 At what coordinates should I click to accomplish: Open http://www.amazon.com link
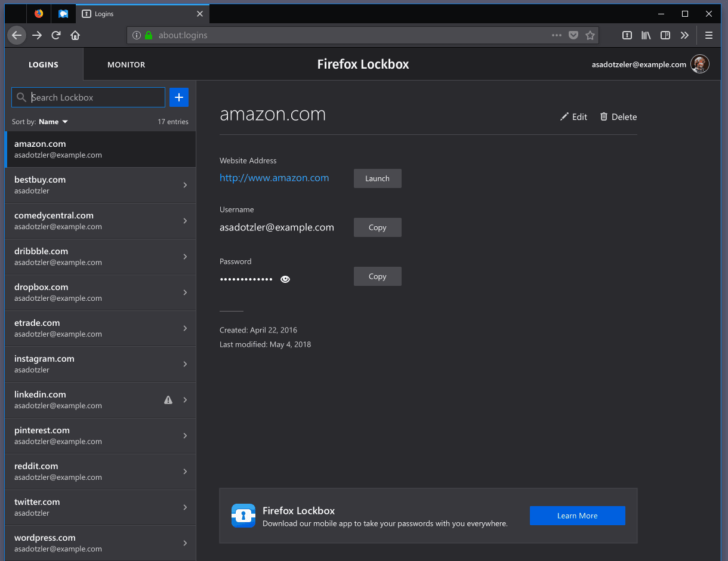click(x=274, y=178)
